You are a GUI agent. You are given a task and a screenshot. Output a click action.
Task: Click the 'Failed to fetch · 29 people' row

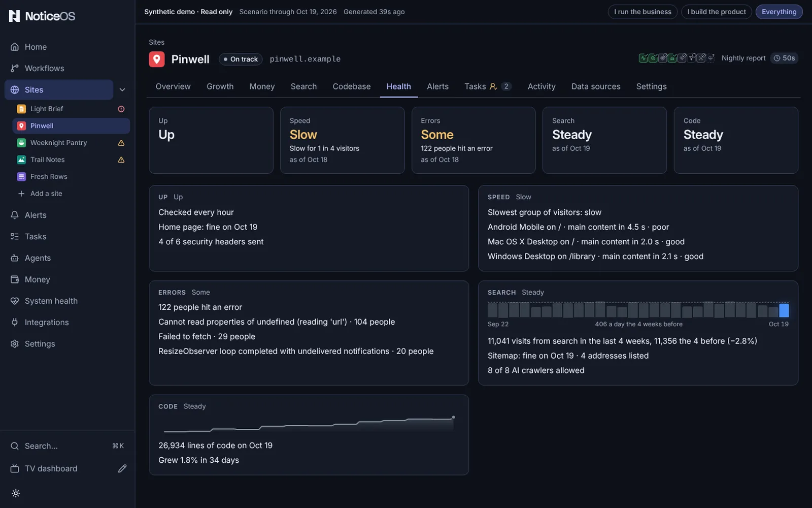[207, 336]
